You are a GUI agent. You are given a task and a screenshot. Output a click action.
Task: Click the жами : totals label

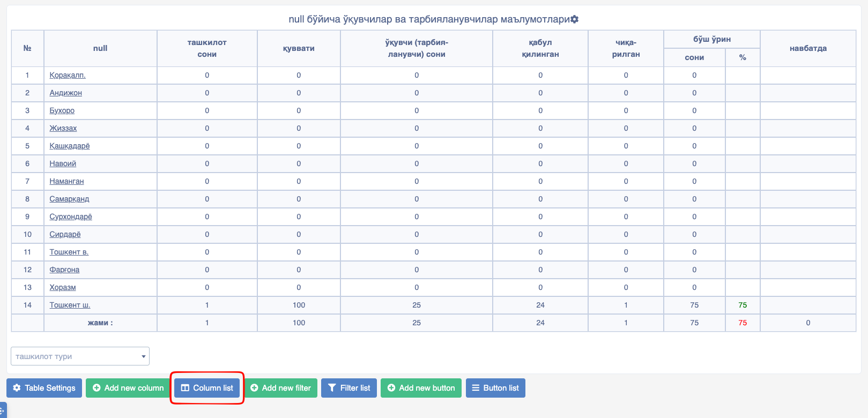pos(100,323)
